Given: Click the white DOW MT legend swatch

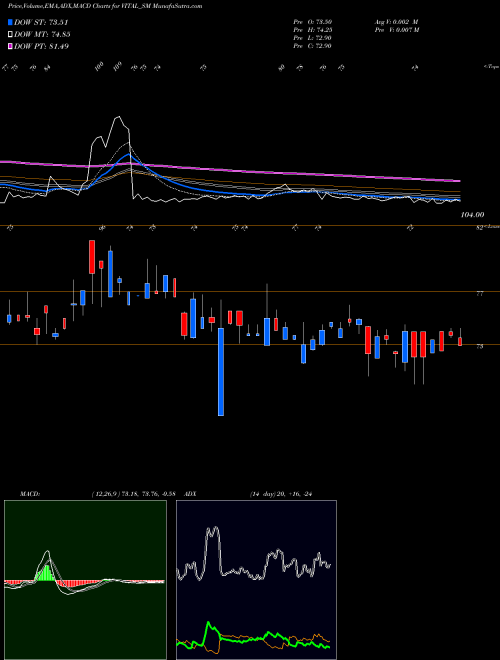Looking at the screenshot, I should 10,35.
